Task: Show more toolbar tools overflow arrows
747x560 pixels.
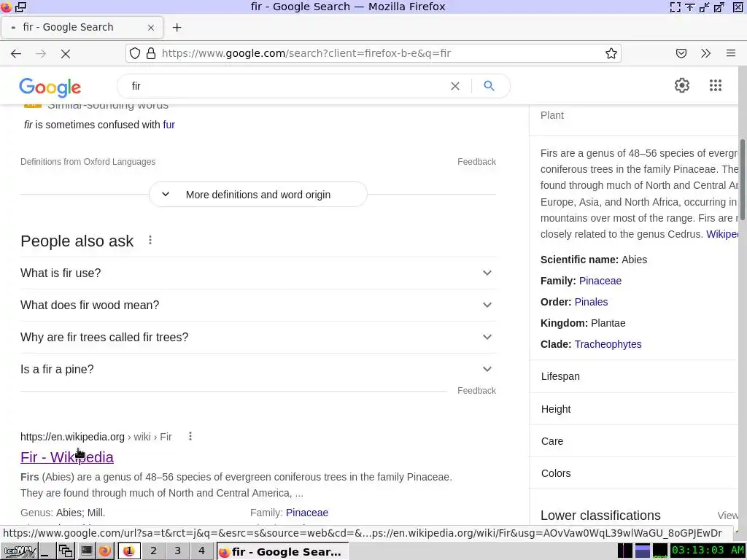Action: (706, 53)
